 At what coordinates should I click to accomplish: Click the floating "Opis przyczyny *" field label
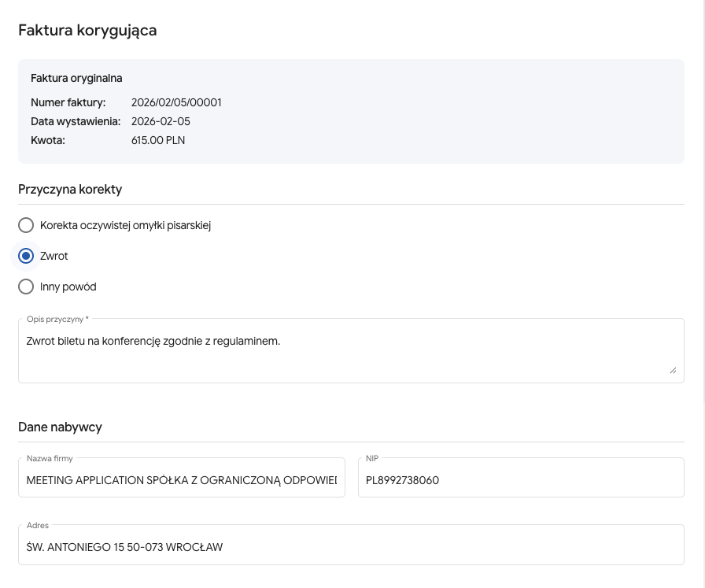click(57, 319)
